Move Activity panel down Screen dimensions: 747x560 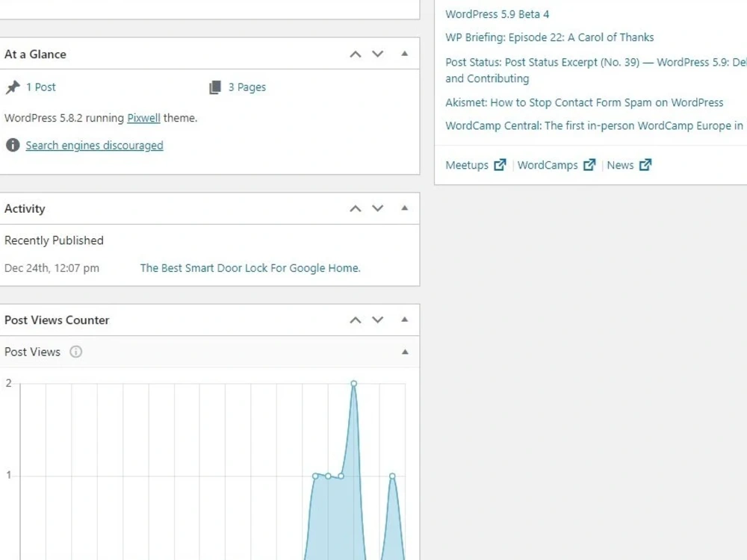(x=378, y=208)
